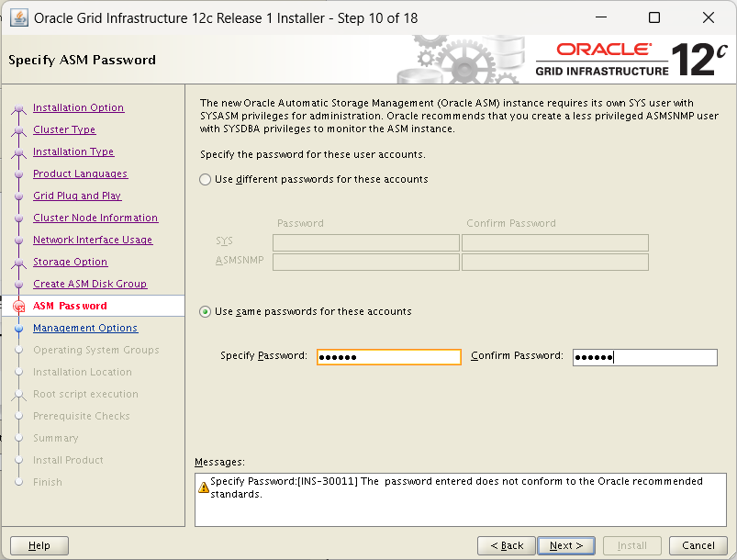Go to Grid Plug and Play step
Viewport: 737px width, 560px height.
pos(77,196)
